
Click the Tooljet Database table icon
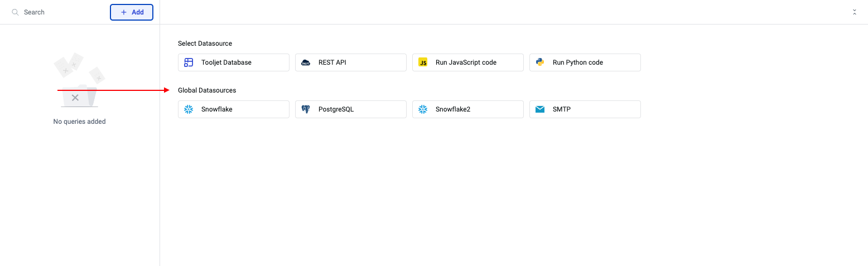(x=189, y=62)
